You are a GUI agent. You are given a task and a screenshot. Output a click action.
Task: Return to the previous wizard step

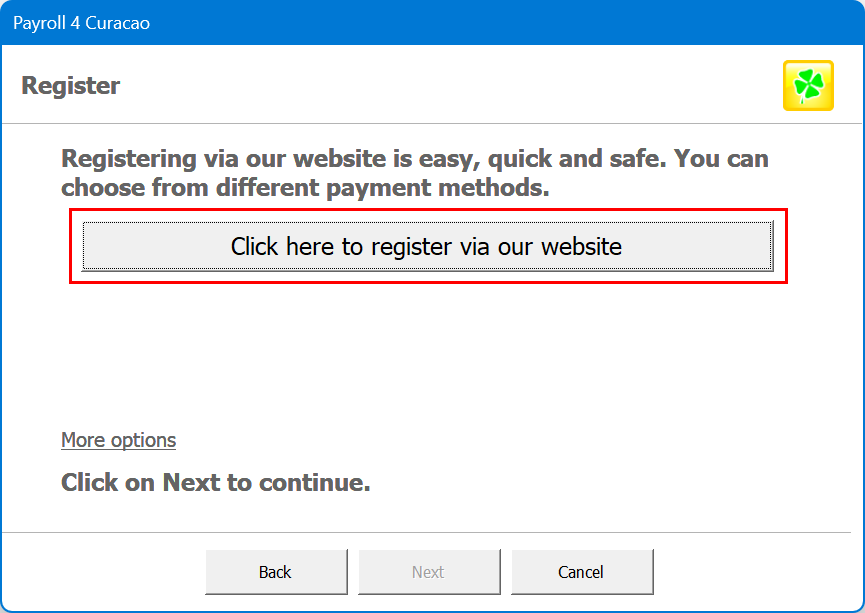pyautogui.click(x=276, y=572)
